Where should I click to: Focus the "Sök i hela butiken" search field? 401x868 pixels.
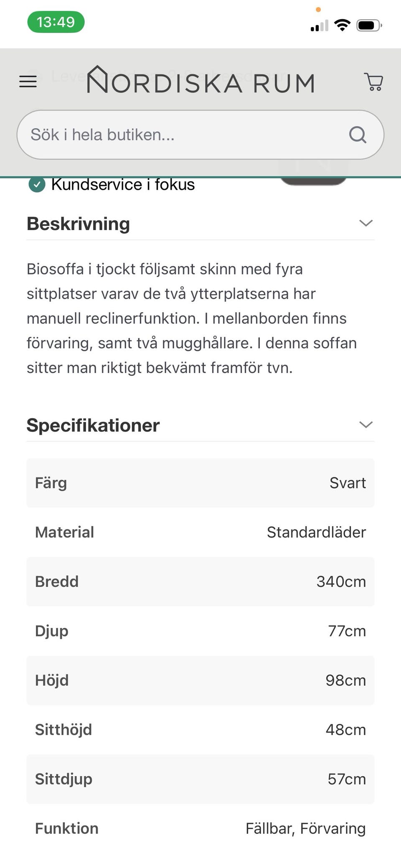click(x=184, y=135)
